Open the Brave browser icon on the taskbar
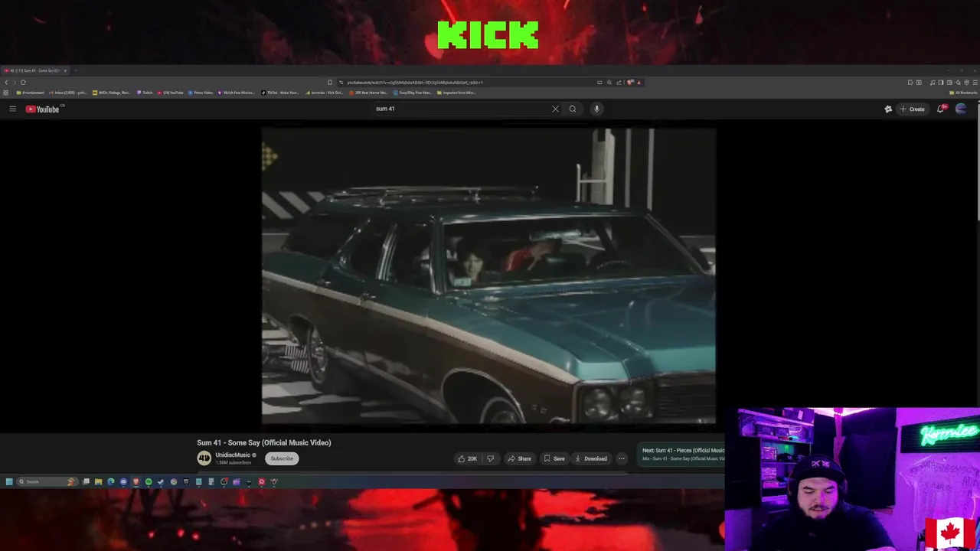This screenshot has width=980, height=551. (136, 481)
